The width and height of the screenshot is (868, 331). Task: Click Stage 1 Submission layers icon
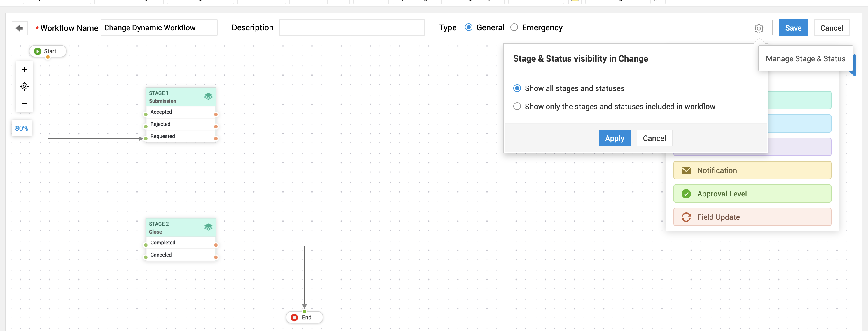click(x=208, y=96)
